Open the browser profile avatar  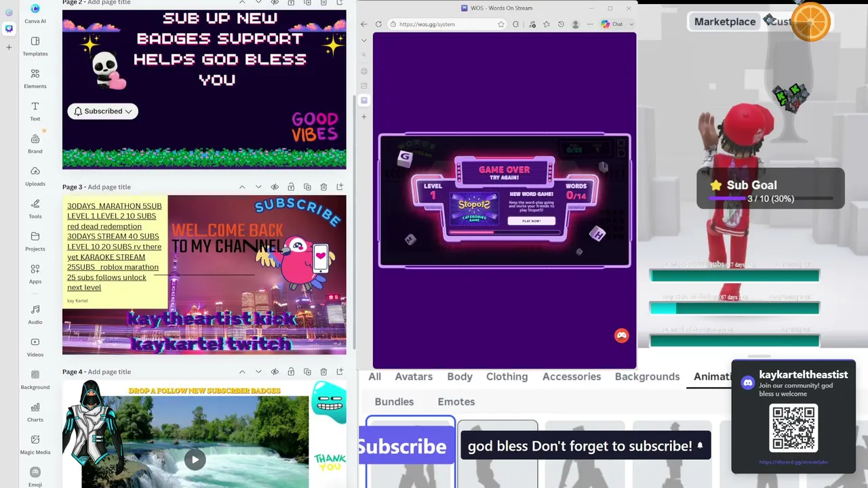point(576,24)
